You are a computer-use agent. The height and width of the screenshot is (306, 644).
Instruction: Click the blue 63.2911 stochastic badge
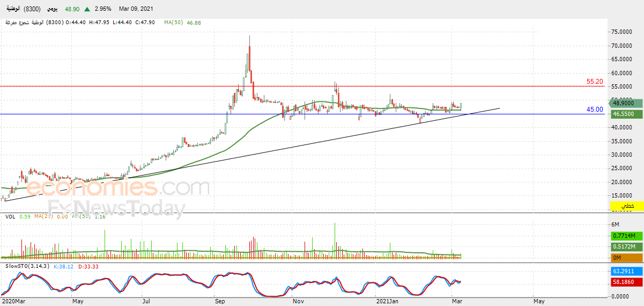(626, 272)
